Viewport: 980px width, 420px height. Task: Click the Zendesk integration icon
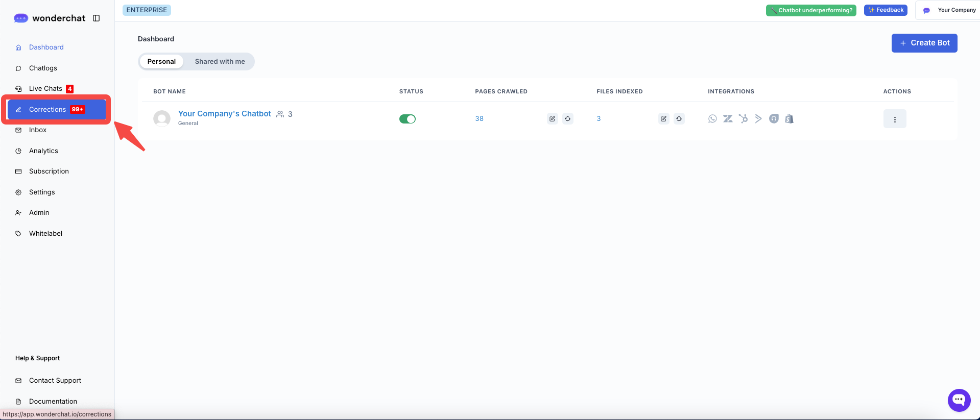[728, 119]
